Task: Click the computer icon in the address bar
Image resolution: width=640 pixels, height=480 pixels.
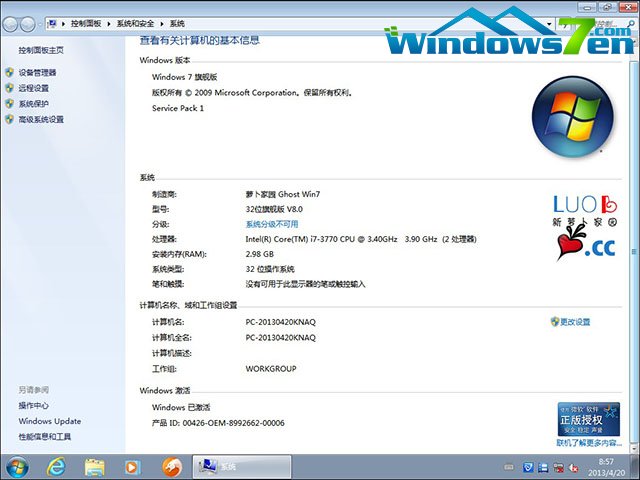Action: point(52,24)
